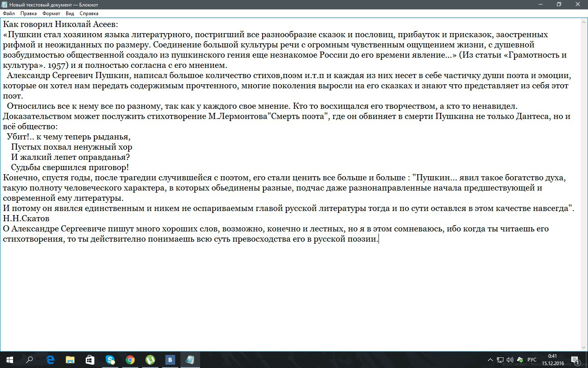This screenshot has height=368, width=588.
Task: Place cursor at 'Как говорил Николай Асеев:'
Action: [x=60, y=24]
